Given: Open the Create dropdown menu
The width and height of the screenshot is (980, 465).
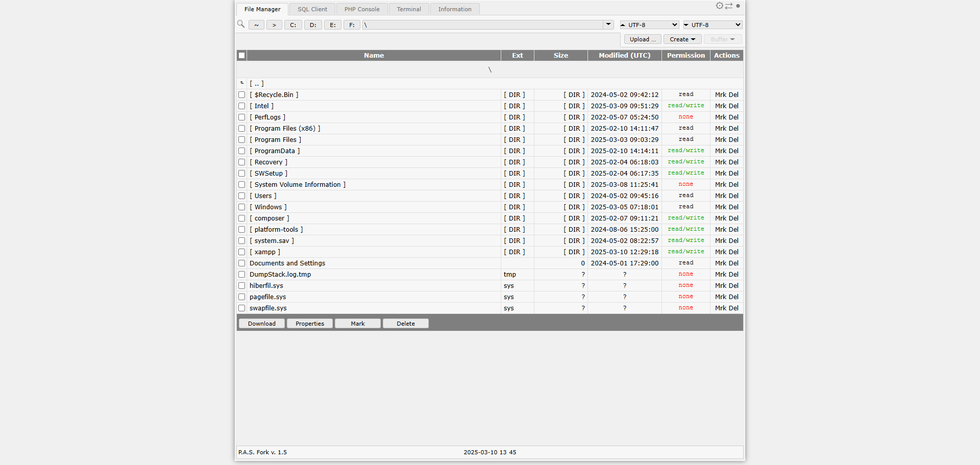Looking at the screenshot, I should click(681, 39).
